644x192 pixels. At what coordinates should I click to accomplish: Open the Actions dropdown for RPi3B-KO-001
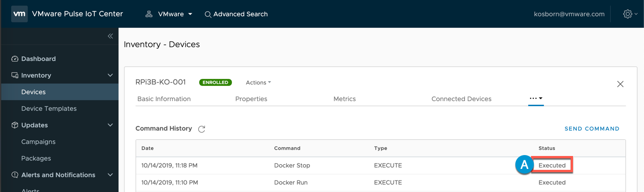[258, 83]
